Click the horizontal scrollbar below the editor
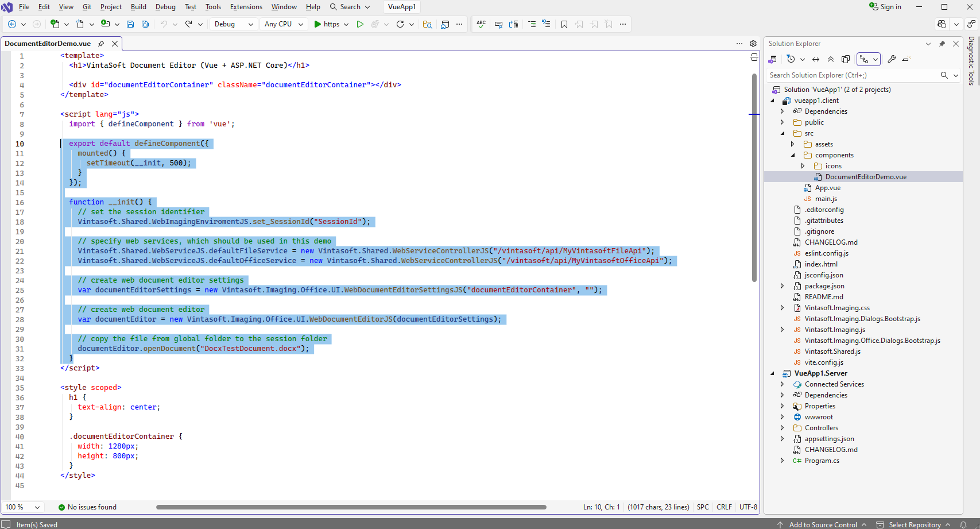The image size is (980, 529). (x=351, y=507)
